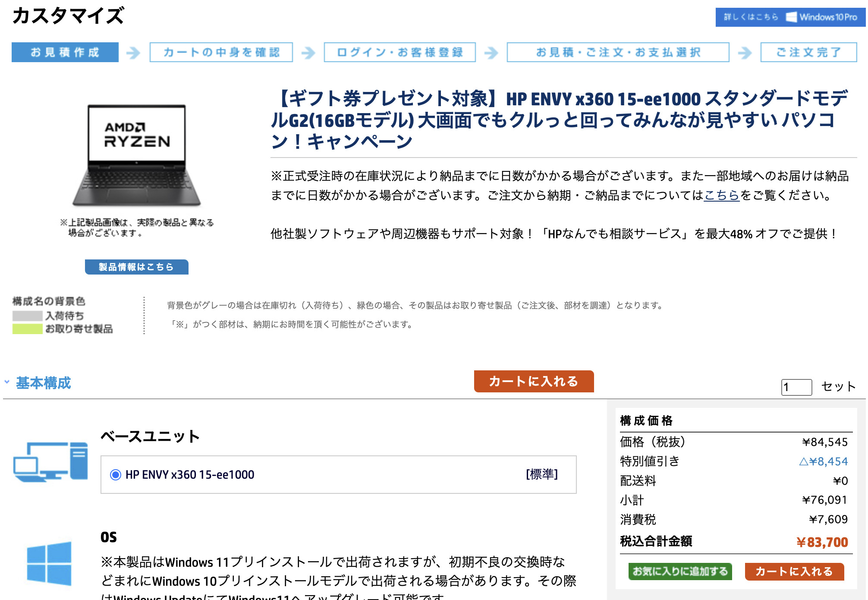This screenshot has width=868, height=600.
Task: Click the 消費税 ¥7,609 value
Action: 828,519
